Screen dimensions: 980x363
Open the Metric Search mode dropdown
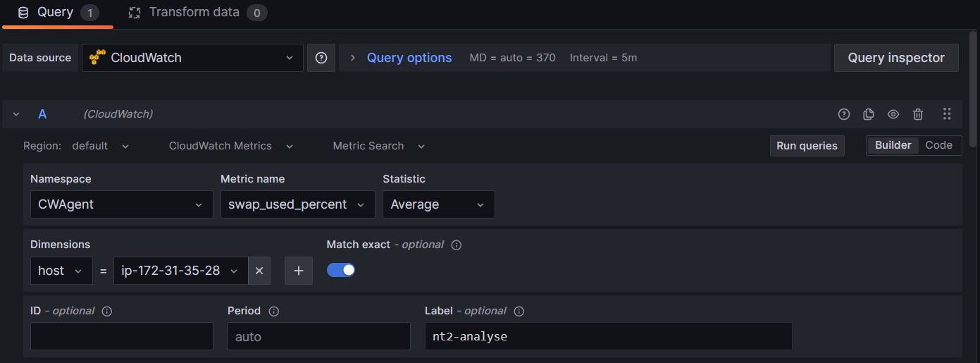tap(379, 146)
